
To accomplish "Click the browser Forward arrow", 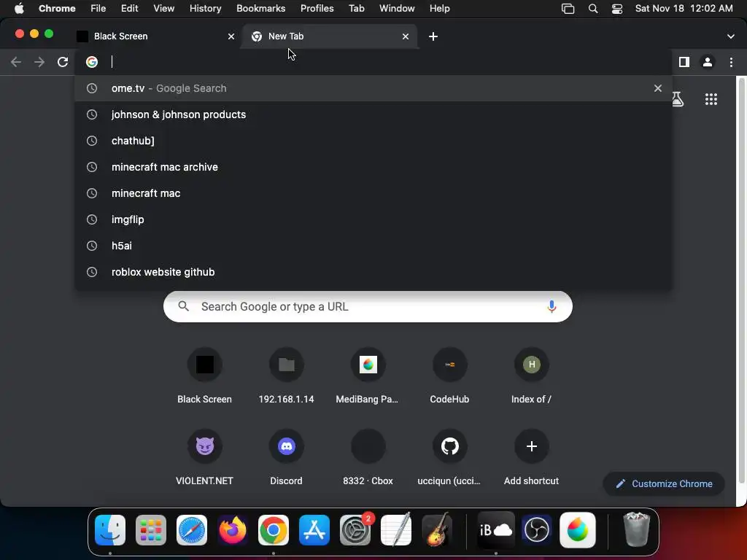I will (x=39, y=62).
